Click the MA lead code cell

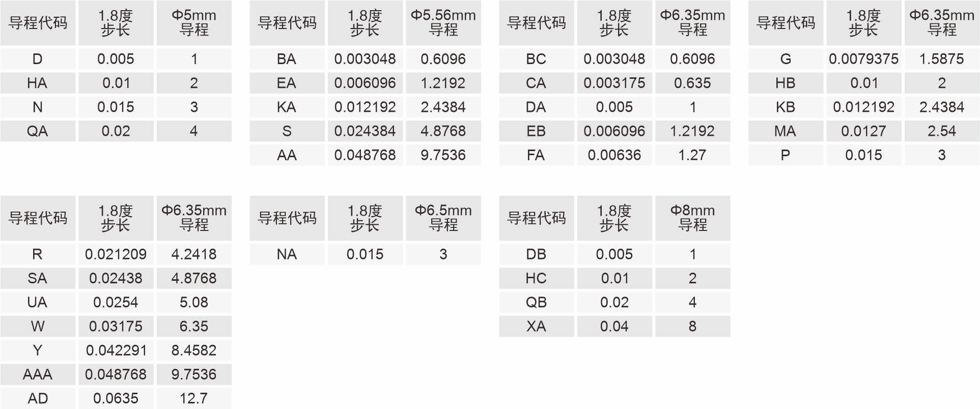click(785, 131)
